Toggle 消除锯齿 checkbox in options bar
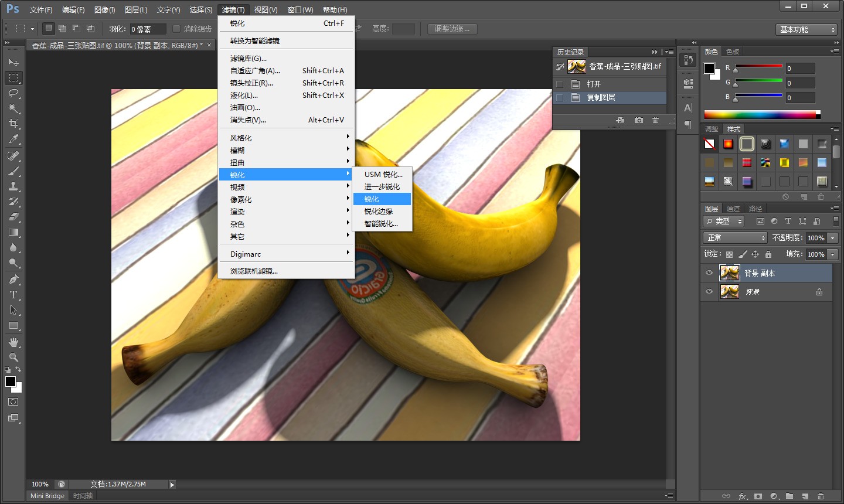844x504 pixels. 176,29
